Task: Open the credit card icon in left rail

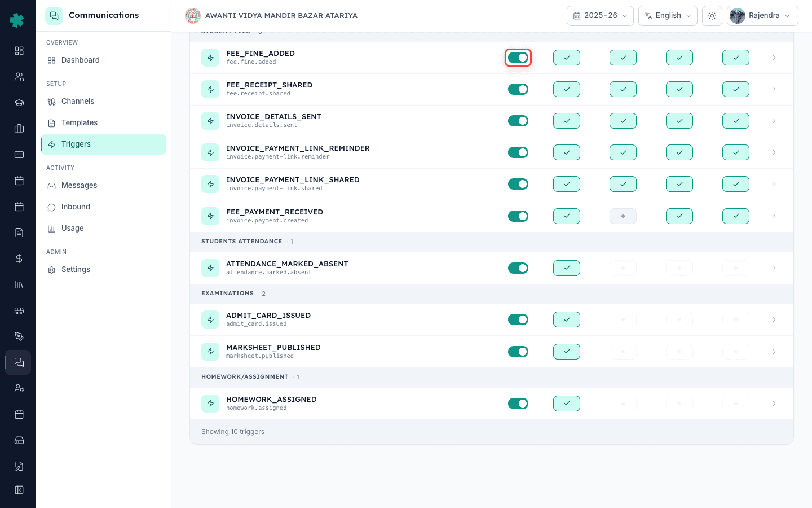Action: point(19,155)
